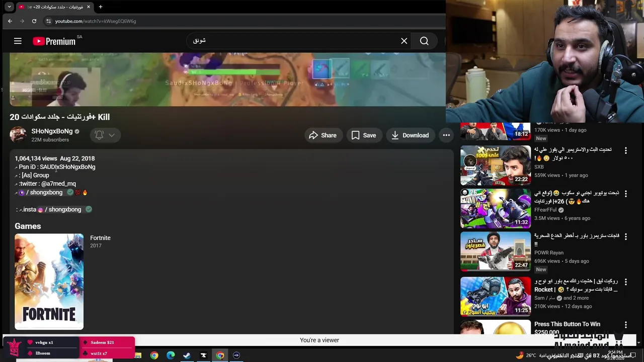
Task: Go to the YouTube Premium home logo
Action: coord(54,41)
